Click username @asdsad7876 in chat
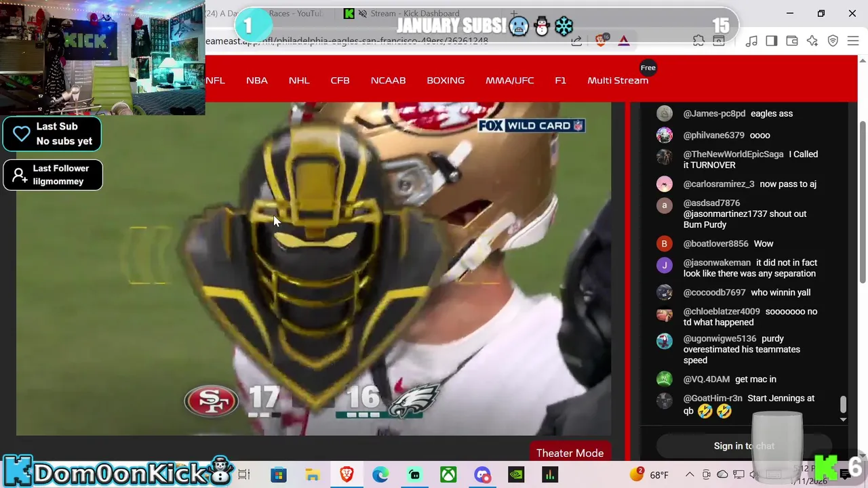Viewport: 868px width, 488px height. point(711,203)
